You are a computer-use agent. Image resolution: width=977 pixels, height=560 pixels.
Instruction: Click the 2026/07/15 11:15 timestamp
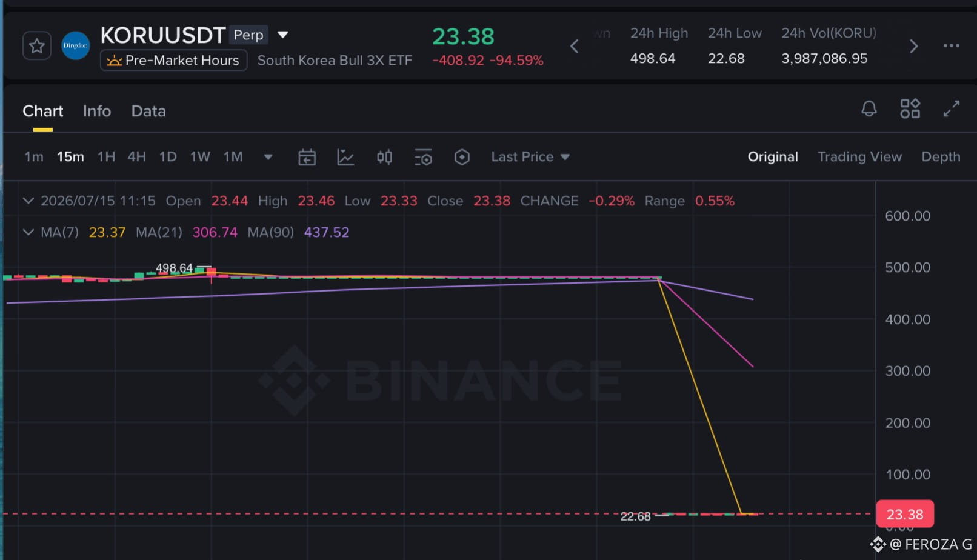click(x=98, y=201)
